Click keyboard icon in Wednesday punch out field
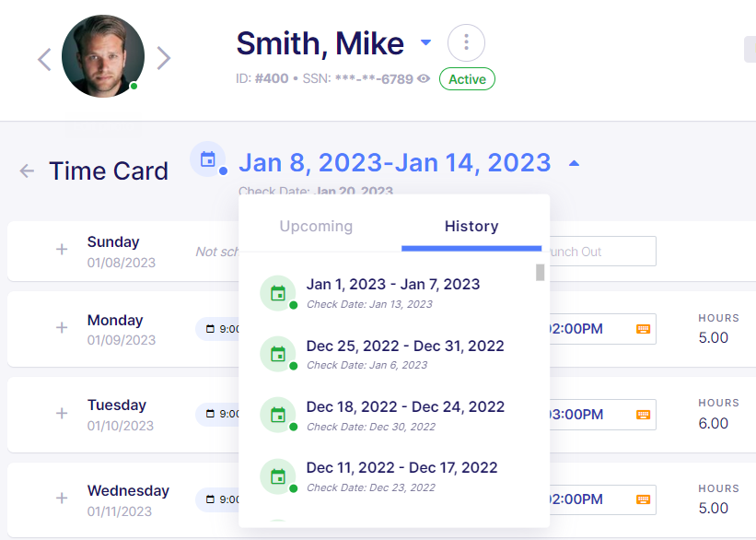Image resolution: width=756 pixels, height=540 pixels. click(643, 499)
